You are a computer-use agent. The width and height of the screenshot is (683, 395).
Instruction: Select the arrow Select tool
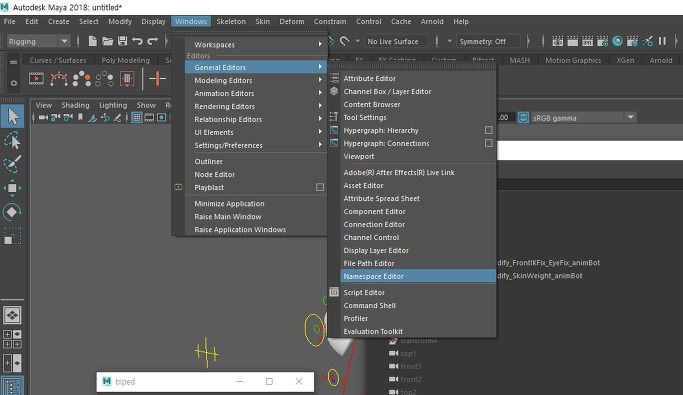click(x=12, y=117)
